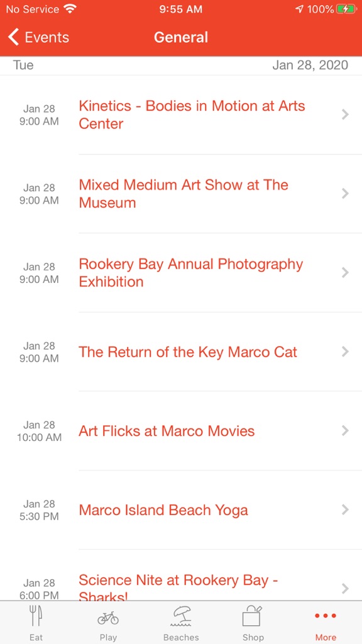Expand the Kinetics event row chevron
Screen dimensions: 362x644
[x=345, y=114]
